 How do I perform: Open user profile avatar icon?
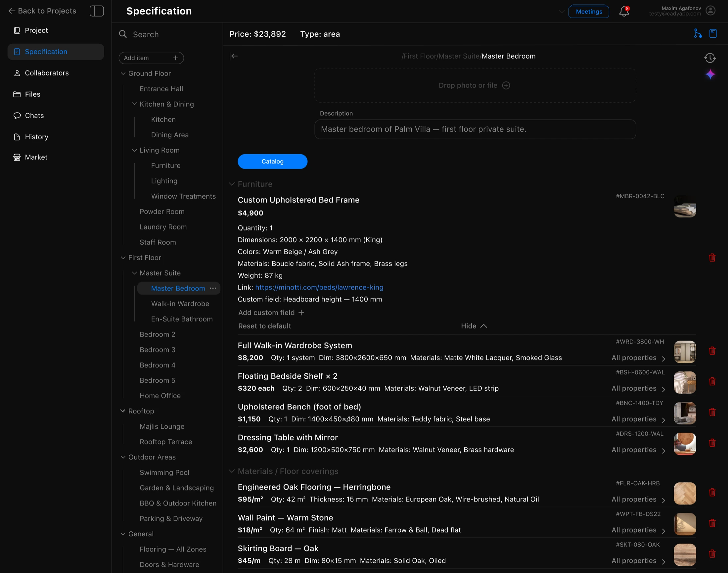710,11
